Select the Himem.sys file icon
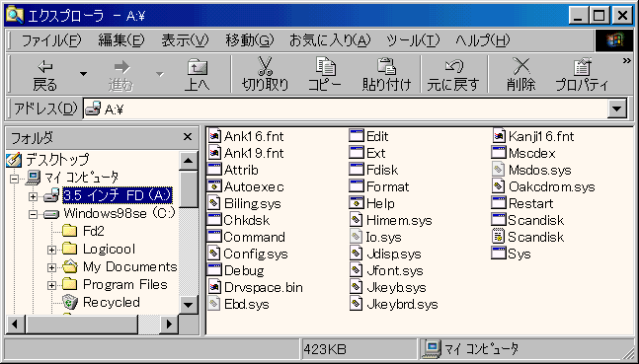Image resolution: width=639 pixels, height=364 pixels. [357, 220]
